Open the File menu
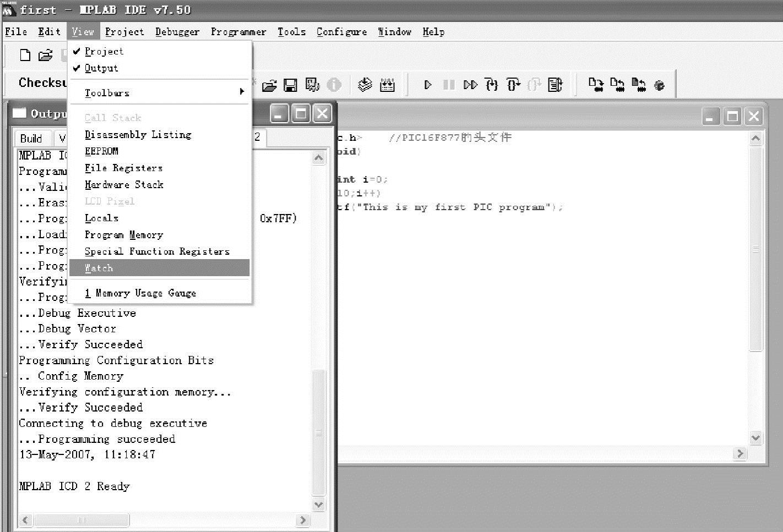The image size is (783, 532). (16, 32)
